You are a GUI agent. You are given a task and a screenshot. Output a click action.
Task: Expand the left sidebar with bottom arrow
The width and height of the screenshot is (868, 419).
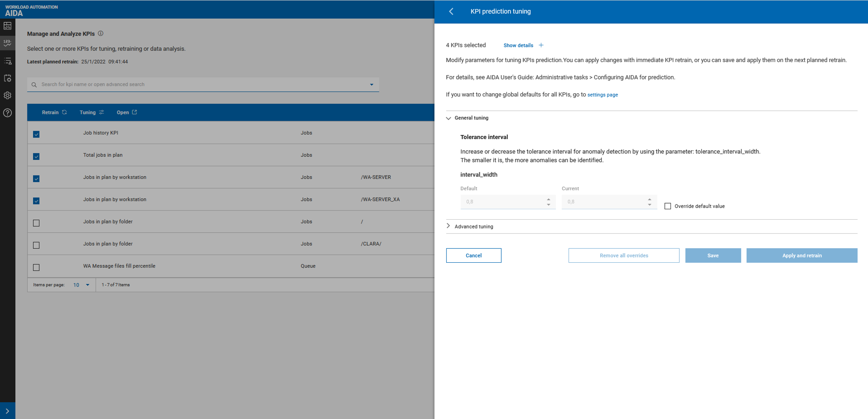pos(7,411)
